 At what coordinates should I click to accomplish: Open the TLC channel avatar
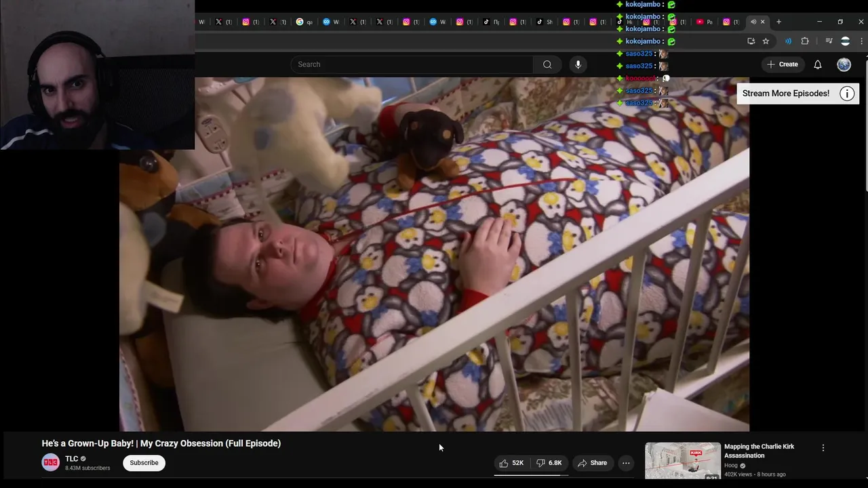tap(51, 463)
